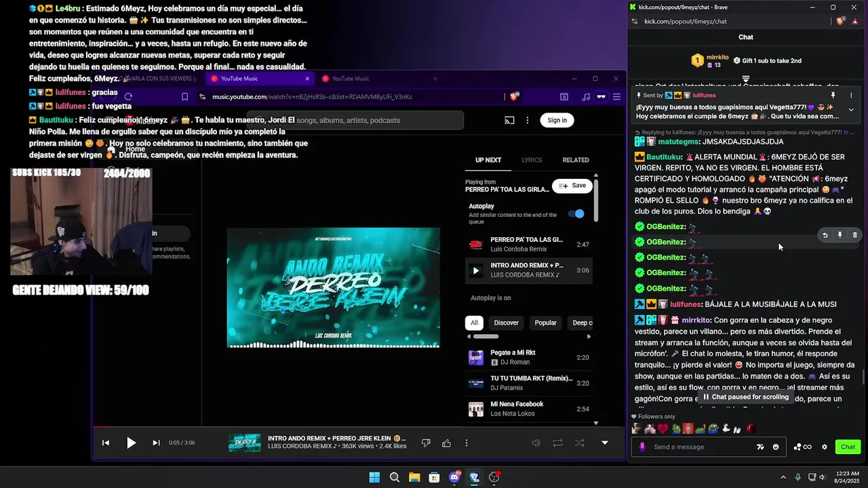The width and height of the screenshot is (868, 488).
Task: Click the song progress bar
Action: pyautogui.click(x=359, y=427)
